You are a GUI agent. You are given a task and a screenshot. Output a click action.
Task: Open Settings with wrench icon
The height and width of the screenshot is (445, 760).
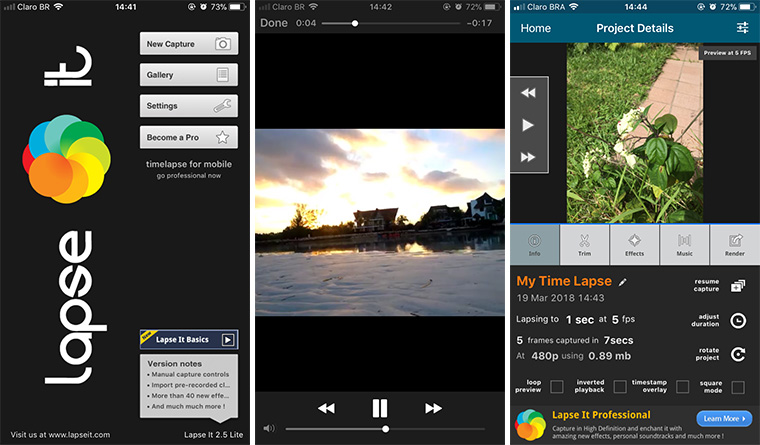tap(189, 106)
